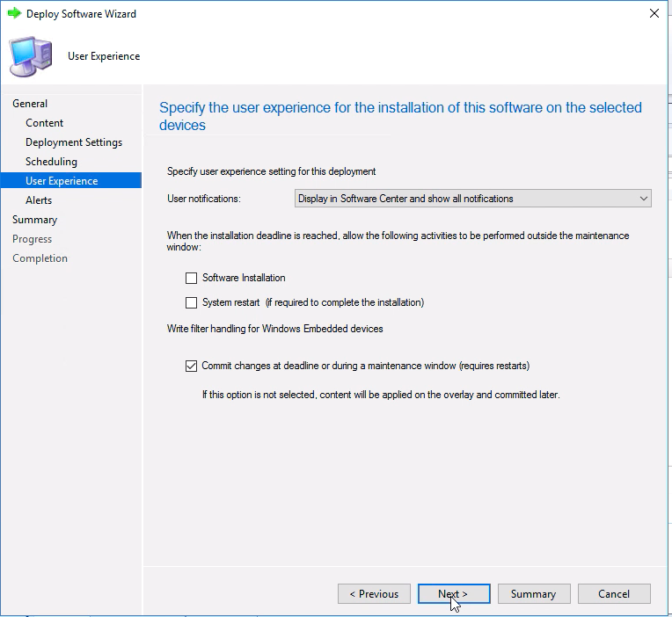Click the computer icon in the header

click(31, 56)
